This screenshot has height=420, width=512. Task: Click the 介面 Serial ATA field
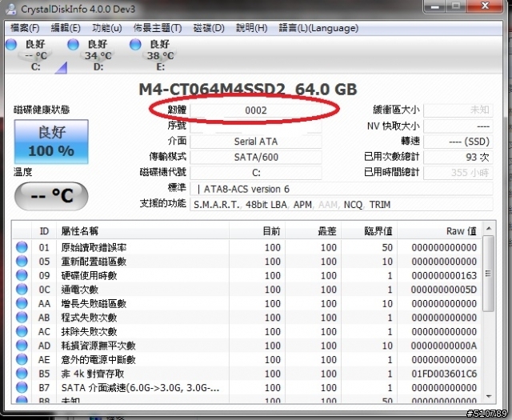point(256,142)
